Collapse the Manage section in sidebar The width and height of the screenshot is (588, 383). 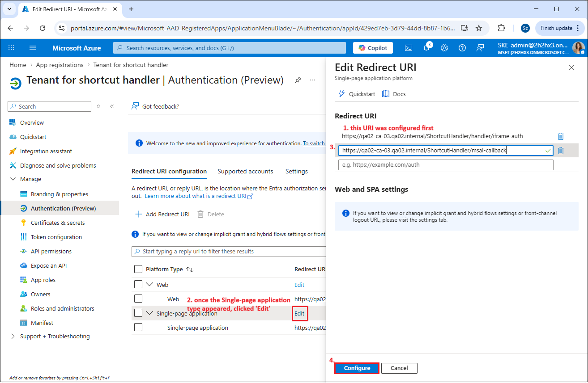point(13,179)
